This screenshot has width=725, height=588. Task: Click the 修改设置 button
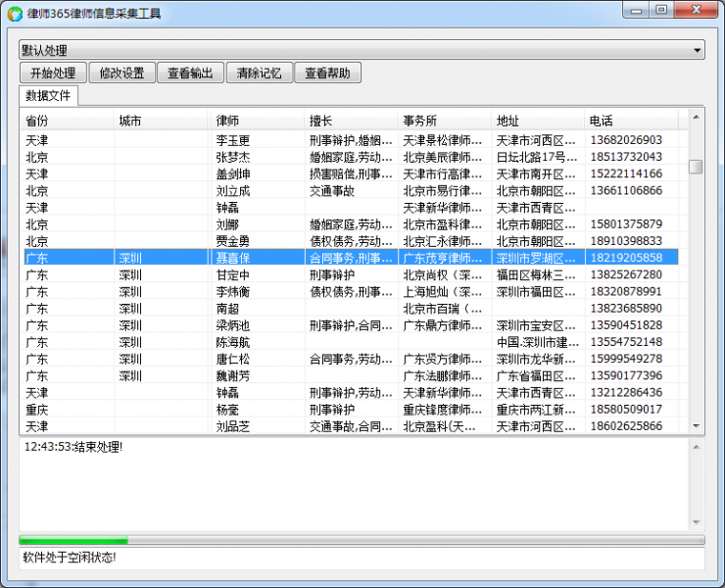point(121,73)
